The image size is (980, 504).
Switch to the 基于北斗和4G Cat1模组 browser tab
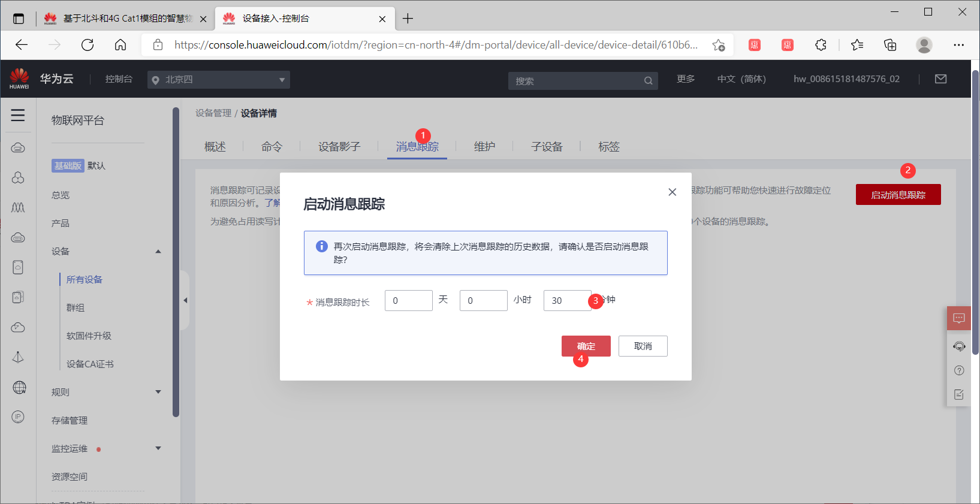pyautogui.click(x=125, y=19)
